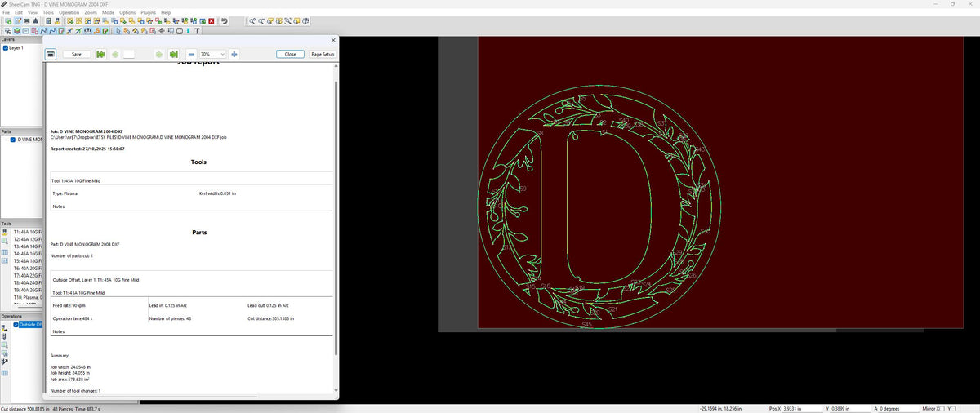
Task: Select the 'Outside Off' operation entry
Action: [x=31, y=324]
